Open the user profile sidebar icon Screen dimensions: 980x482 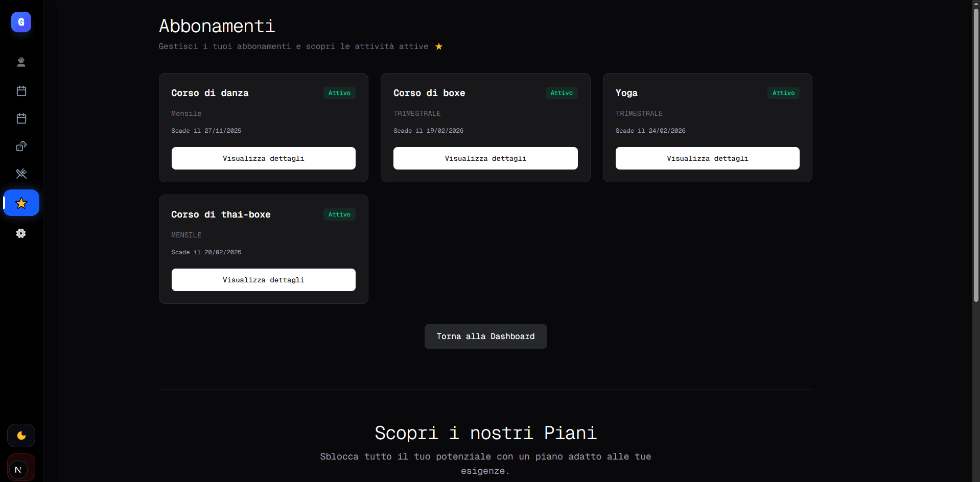click(x=21, y=62)
